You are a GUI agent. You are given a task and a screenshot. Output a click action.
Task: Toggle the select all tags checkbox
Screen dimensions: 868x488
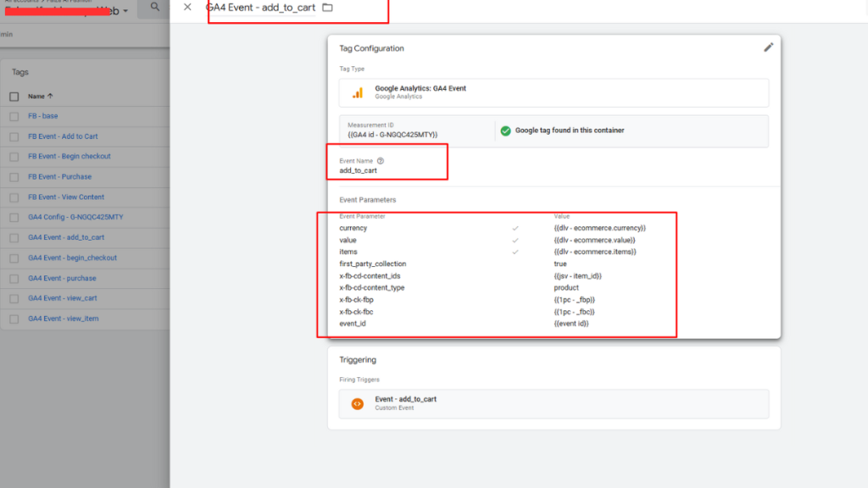coord(14,97)
